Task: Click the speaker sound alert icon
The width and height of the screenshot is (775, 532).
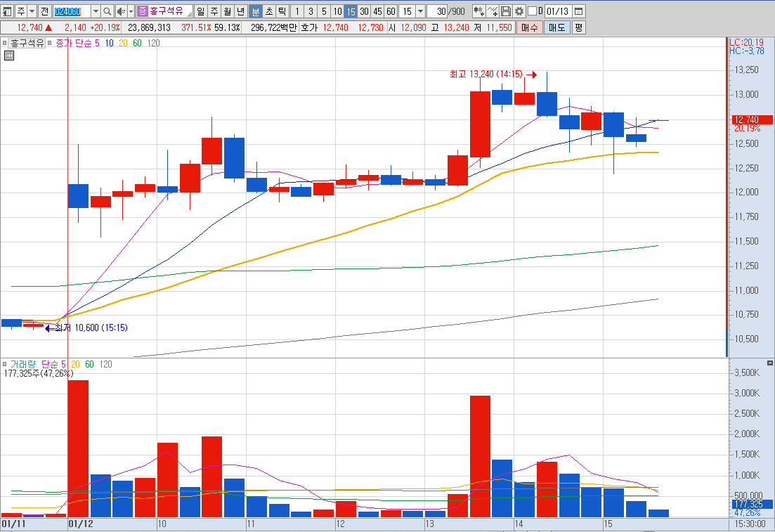Action: tap(121, 11)
